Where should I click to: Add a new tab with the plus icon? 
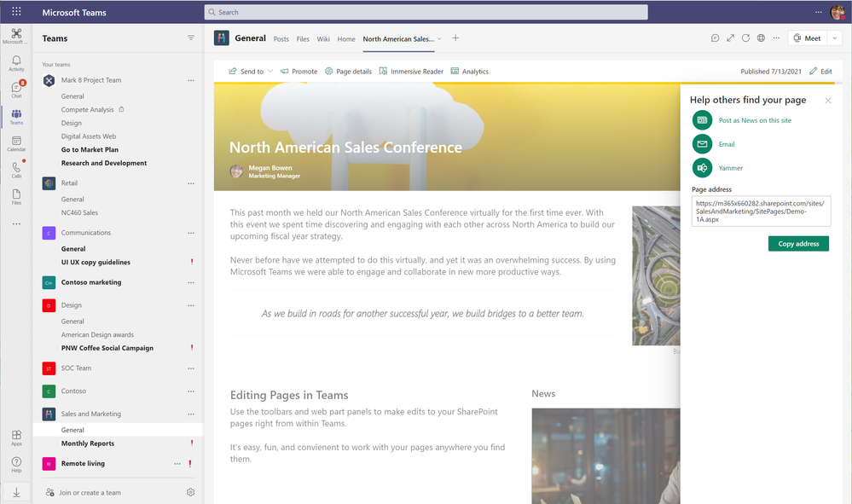tap(455, 38)
